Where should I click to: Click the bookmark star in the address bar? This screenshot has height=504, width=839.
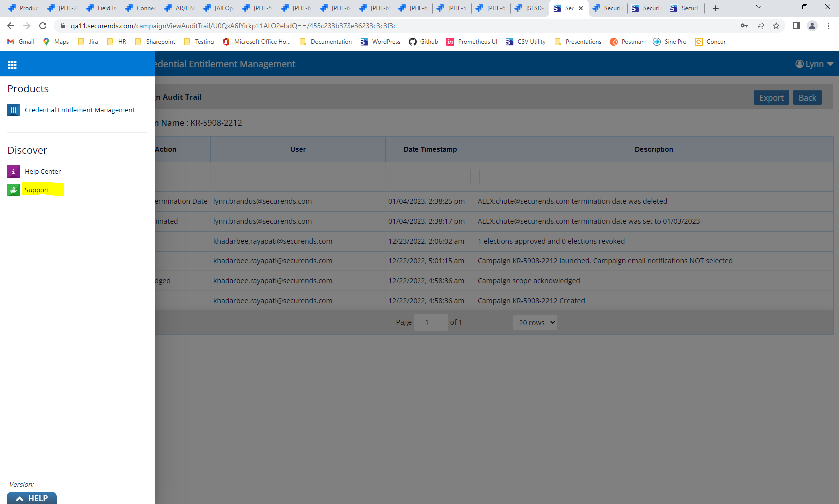coord(777,26)
